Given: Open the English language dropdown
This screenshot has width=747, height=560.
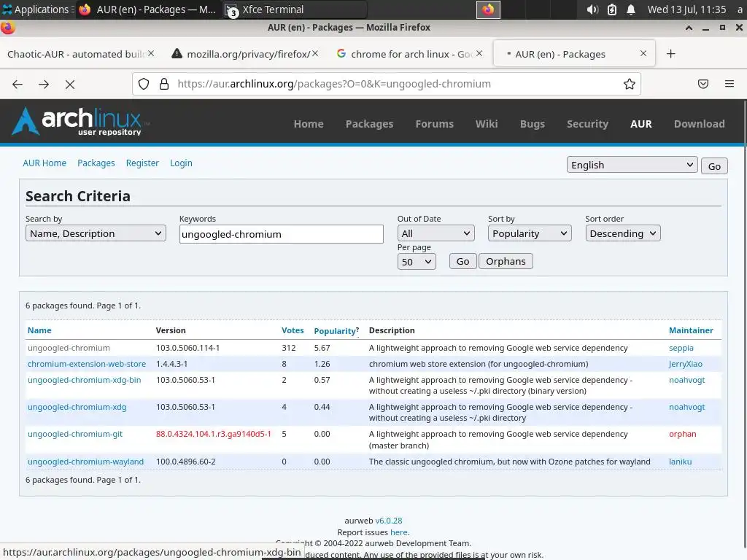Looking at the screenshot, I should pyautogui.click(x=632, y=165).
